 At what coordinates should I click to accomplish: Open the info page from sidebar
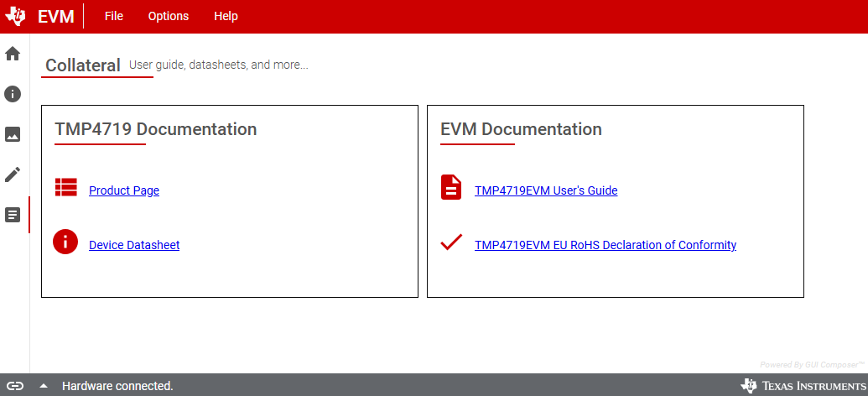[x=13, y=94]
